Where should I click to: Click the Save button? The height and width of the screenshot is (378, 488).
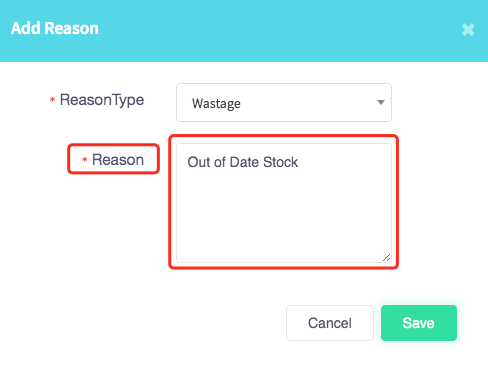point(419,323)
